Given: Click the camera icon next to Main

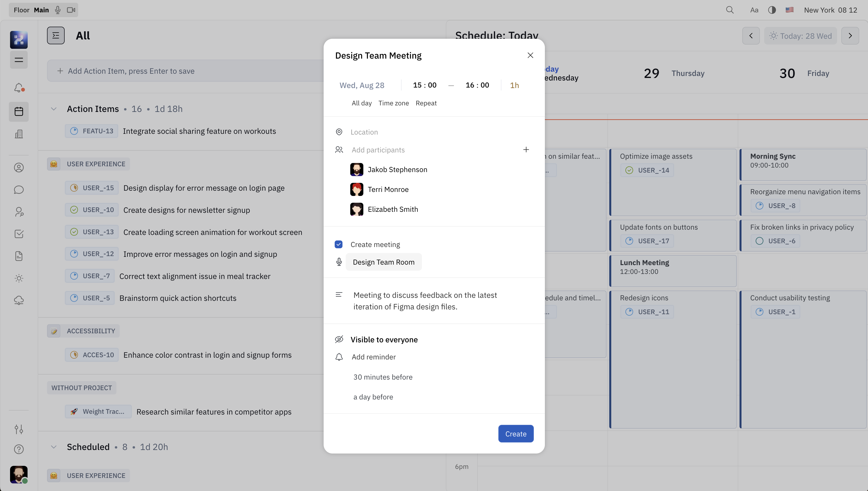Looking at the screenshot, I should (71, 10).
